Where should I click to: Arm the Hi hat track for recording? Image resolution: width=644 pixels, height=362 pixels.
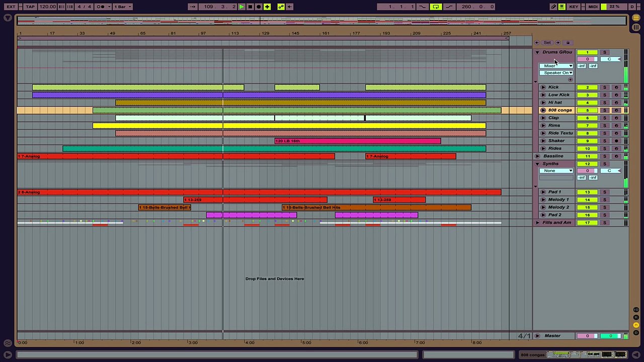(x=616, y=103)
